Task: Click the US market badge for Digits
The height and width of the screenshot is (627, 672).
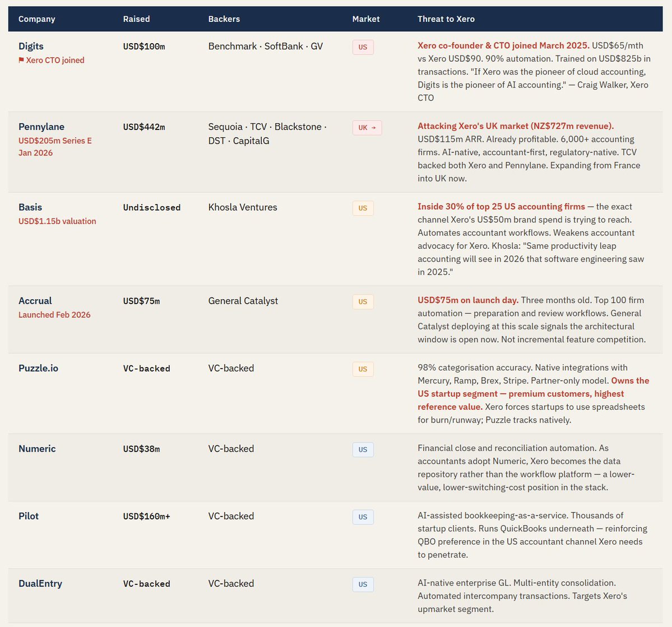Action: pyautogui.click(x=363, y=47)
